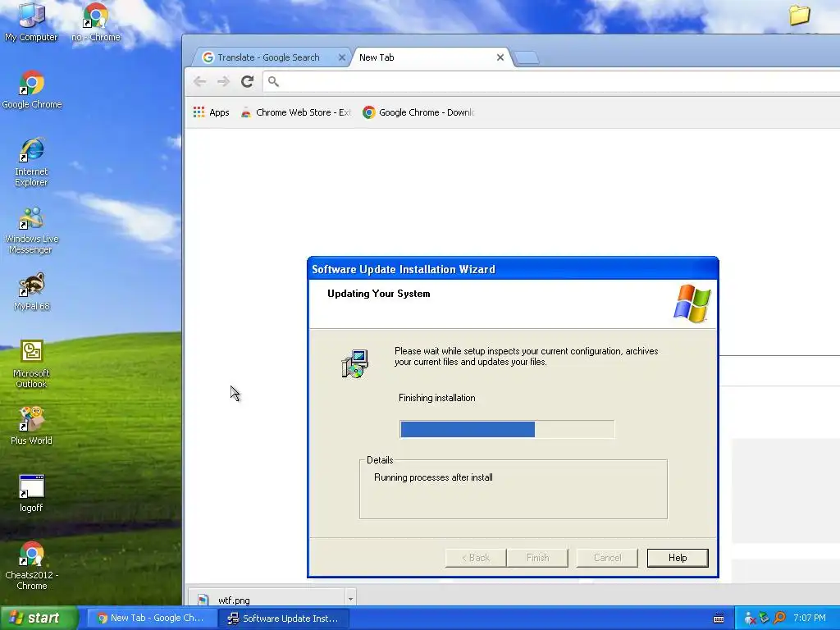
Task: Open a new Chrome tab button
Action: pos(527,58)
